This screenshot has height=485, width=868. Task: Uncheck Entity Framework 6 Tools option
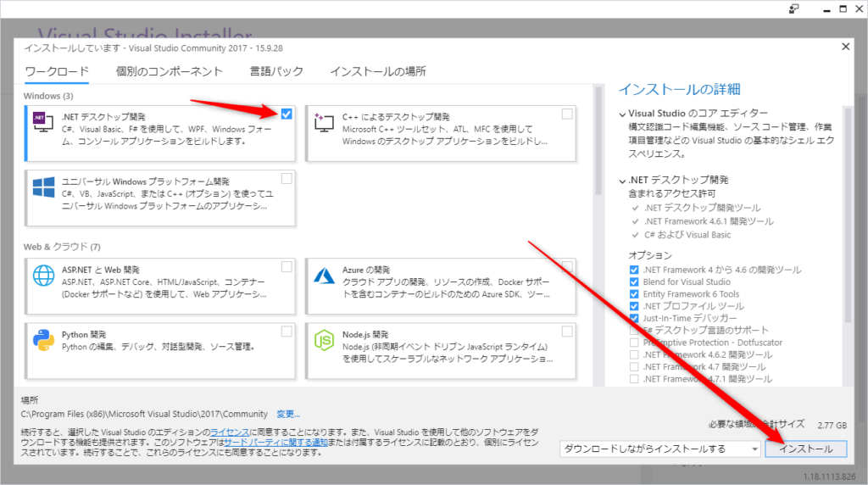pyautogui.click(x=634, y=294)
